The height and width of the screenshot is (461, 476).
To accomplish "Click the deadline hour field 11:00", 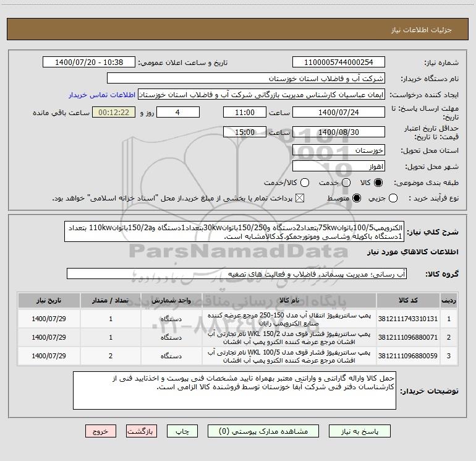I will [245, 113].
